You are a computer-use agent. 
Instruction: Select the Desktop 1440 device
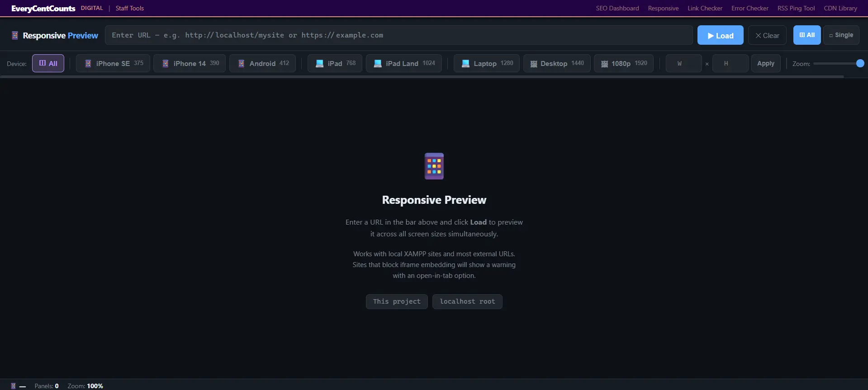(556, 63)
